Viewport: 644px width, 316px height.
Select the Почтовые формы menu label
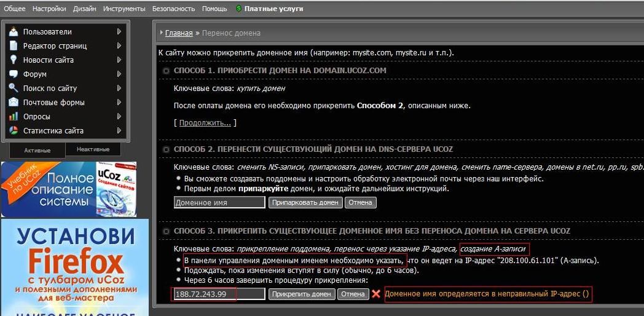pos(54,102)
